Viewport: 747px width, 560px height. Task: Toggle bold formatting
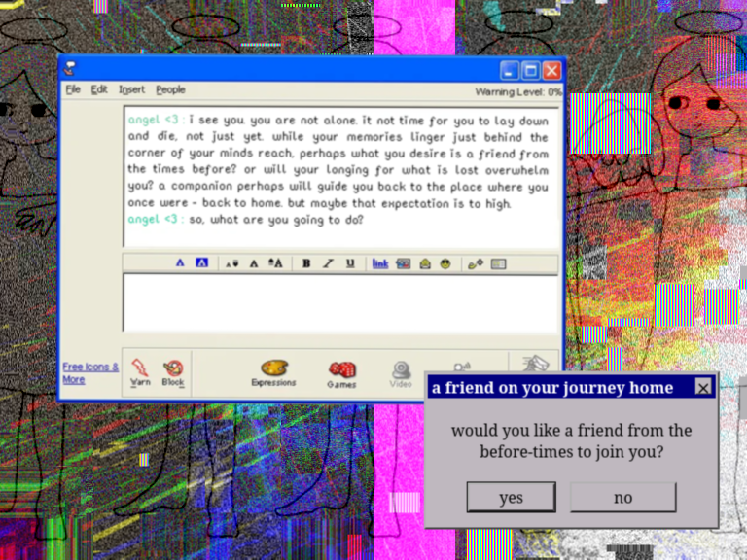click(x=306, y=263)
